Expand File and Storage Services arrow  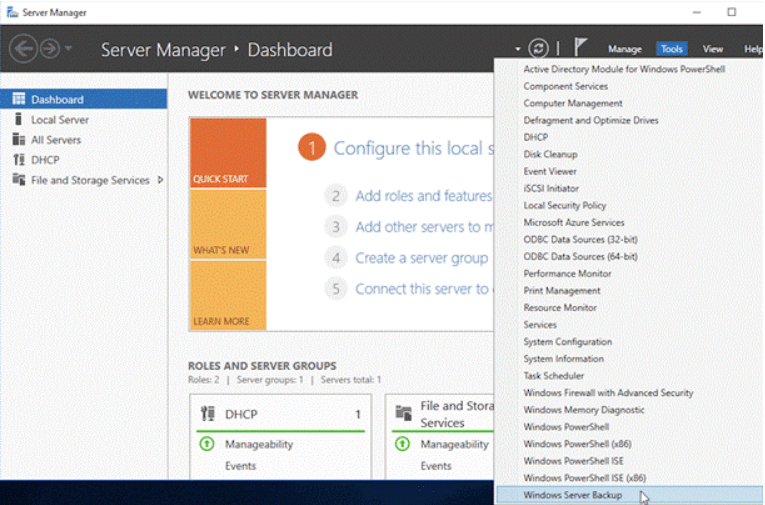tap(161, 180)
